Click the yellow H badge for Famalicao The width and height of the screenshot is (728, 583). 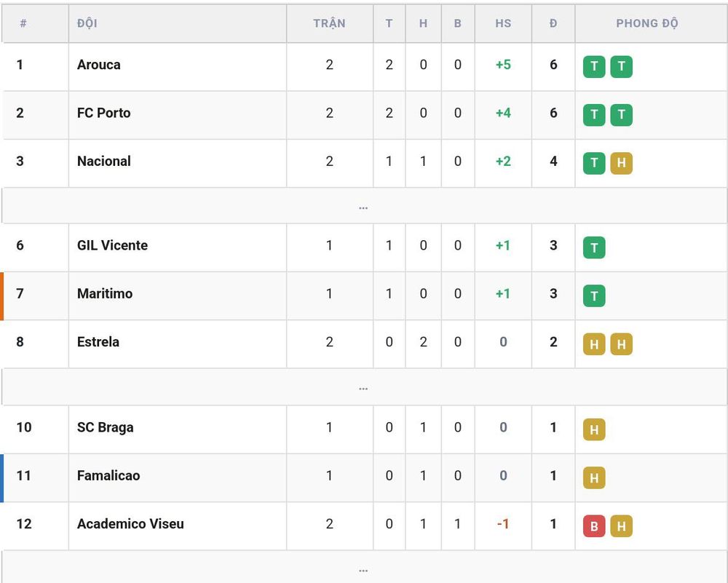594,477
